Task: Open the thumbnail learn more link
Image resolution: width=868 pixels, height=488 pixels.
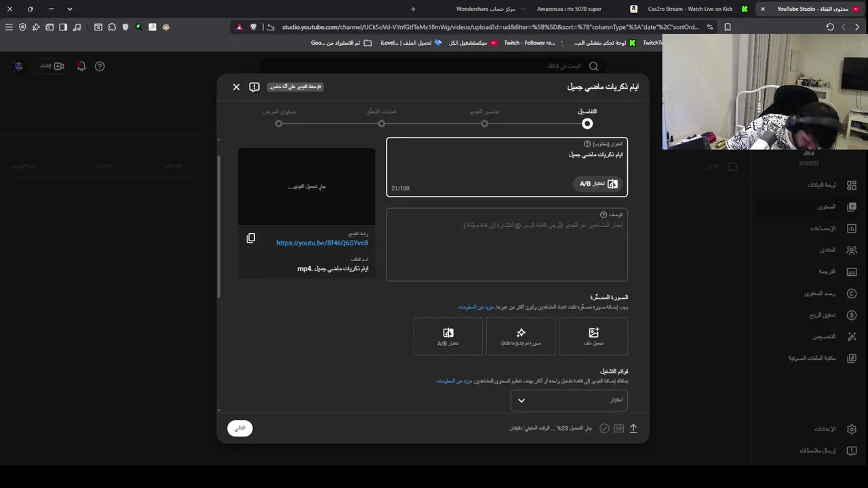Action: [475, 307]
